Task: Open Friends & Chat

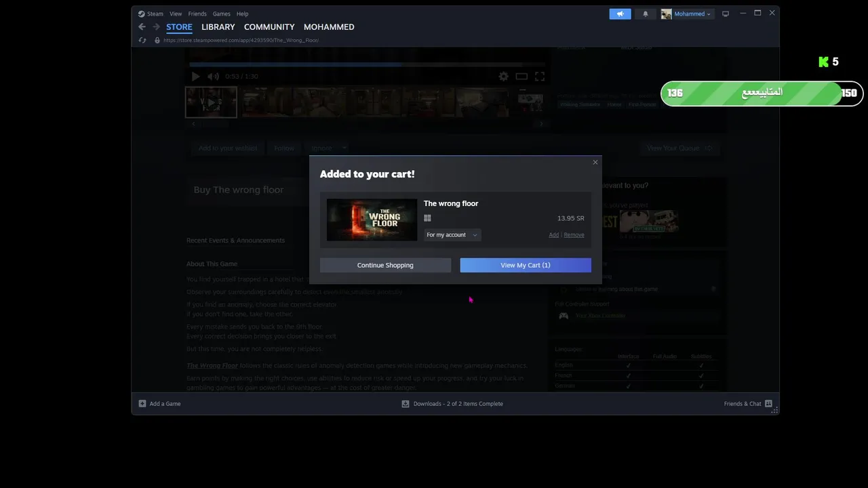Action: [x=743, y=404]
